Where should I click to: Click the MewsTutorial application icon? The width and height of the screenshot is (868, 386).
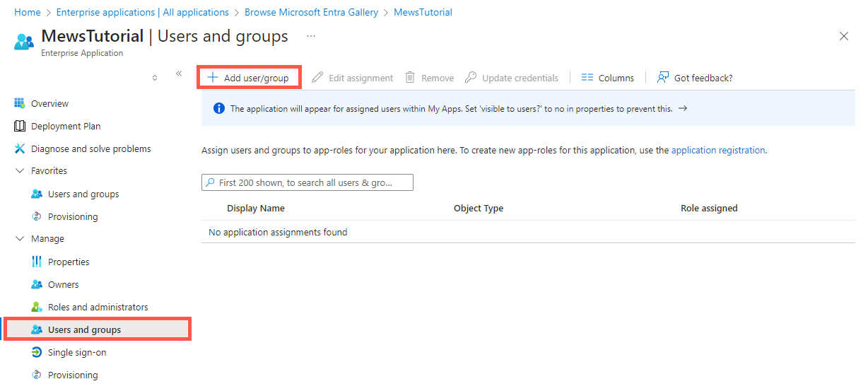point(24,41)
